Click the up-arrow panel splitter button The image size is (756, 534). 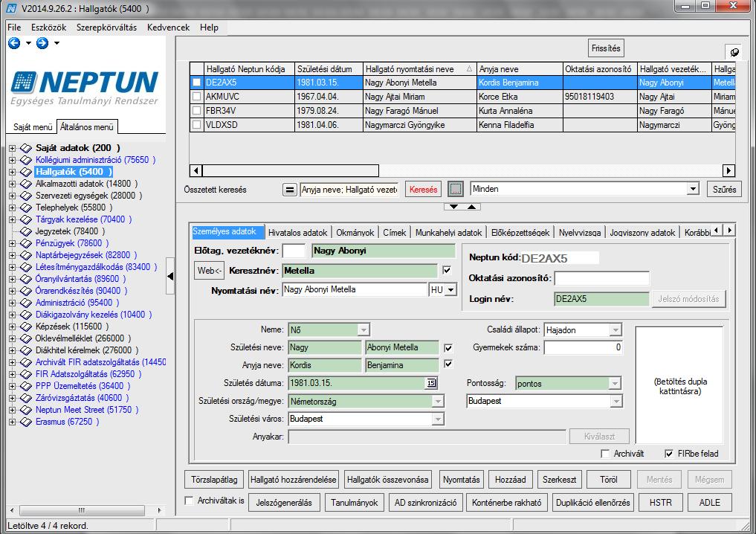pyautogui.click(x=471, y=207)
